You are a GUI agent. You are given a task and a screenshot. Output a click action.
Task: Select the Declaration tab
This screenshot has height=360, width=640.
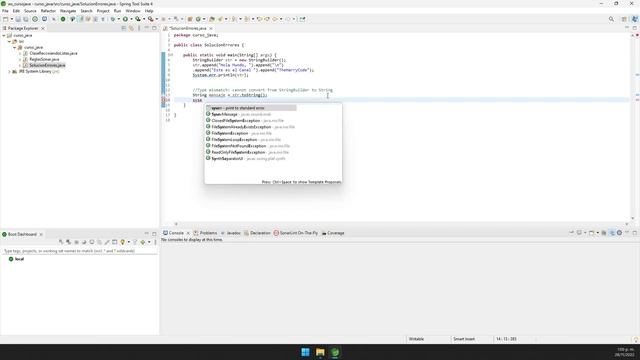pyautogui.click(x=257, y=233)
